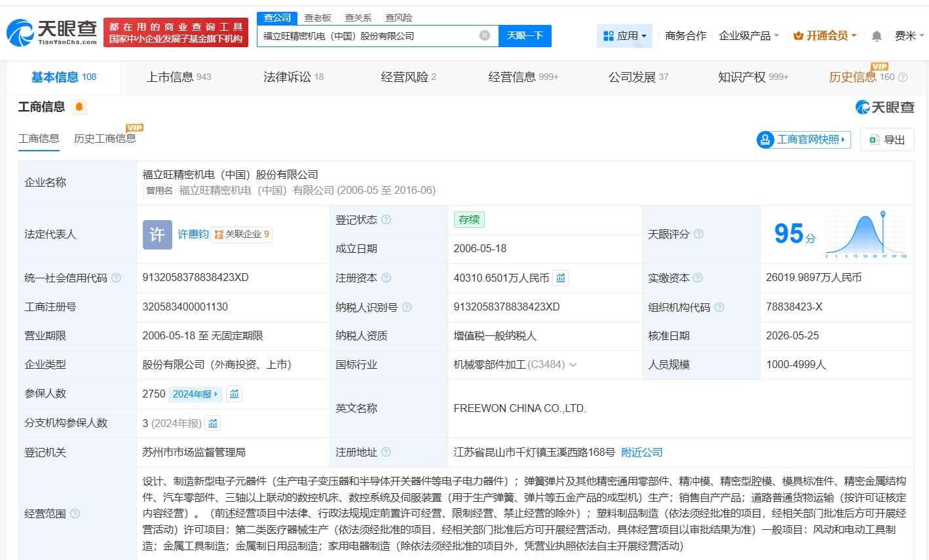Open the 法律诉讼 tab

pos(294,77)
